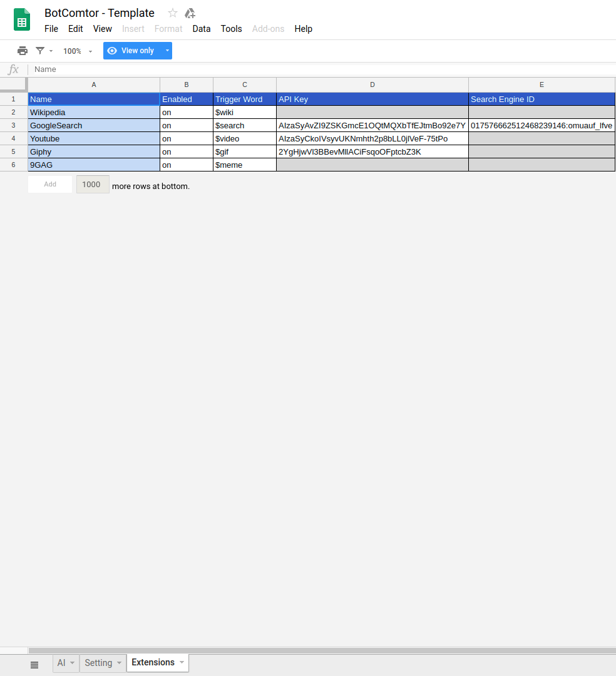Open the all sheets list icon
This screenshot has height=676, width=616.
coord(34,665)
